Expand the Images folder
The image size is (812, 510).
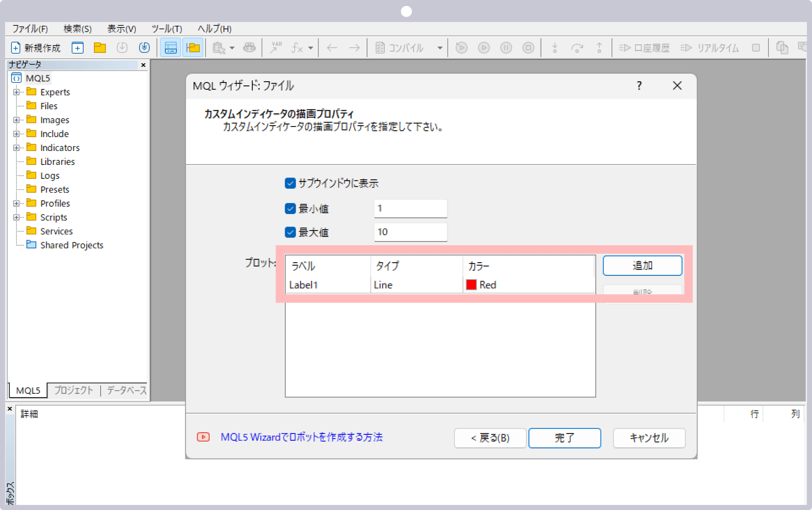point(16,120)
